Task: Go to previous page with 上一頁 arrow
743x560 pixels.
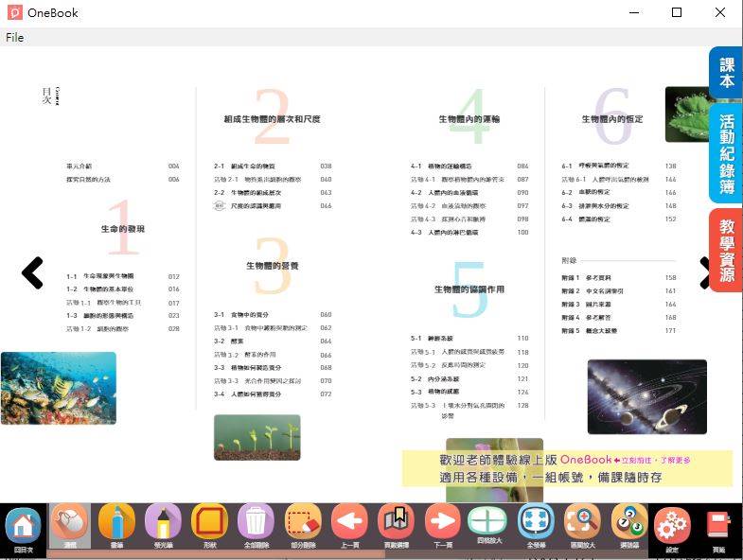Action: point(349,526)
